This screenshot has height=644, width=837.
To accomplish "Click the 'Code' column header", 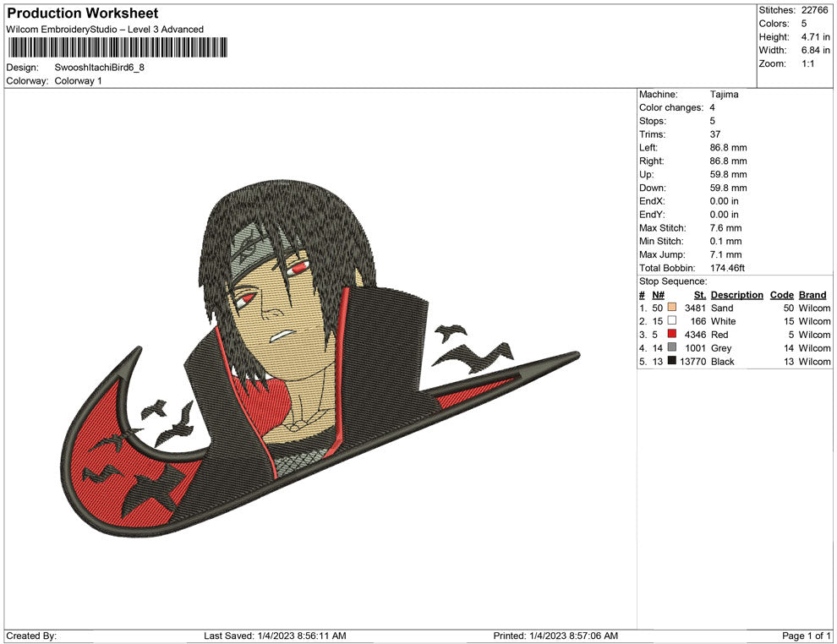I will pos(781,295).
